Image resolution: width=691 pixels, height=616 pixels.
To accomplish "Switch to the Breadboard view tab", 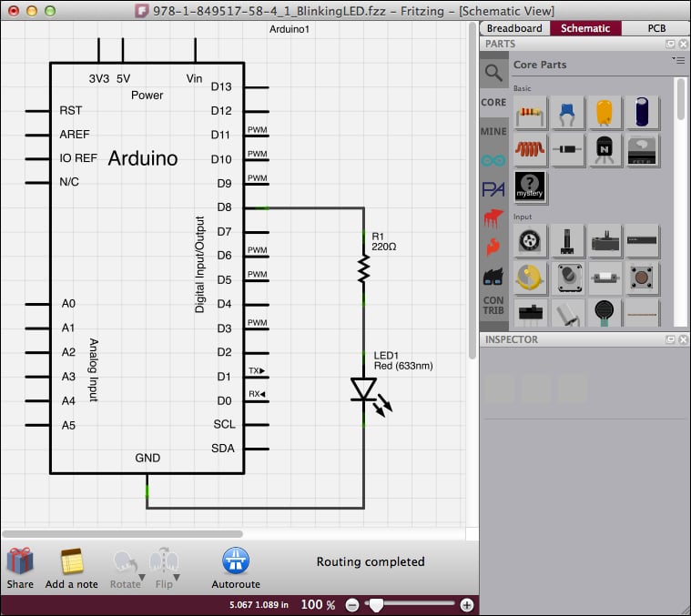I will click(x=514, y=28).
